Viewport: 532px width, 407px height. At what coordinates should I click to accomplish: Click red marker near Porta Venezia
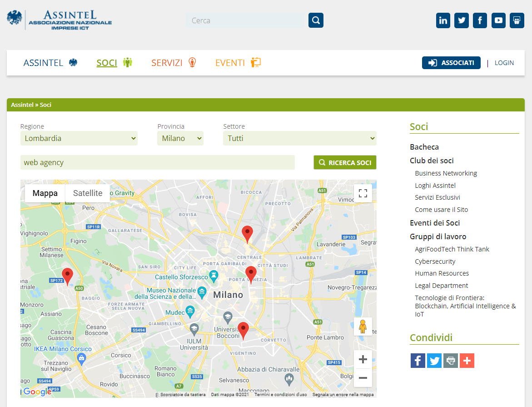pyautogui.click(x=251, y=274)
